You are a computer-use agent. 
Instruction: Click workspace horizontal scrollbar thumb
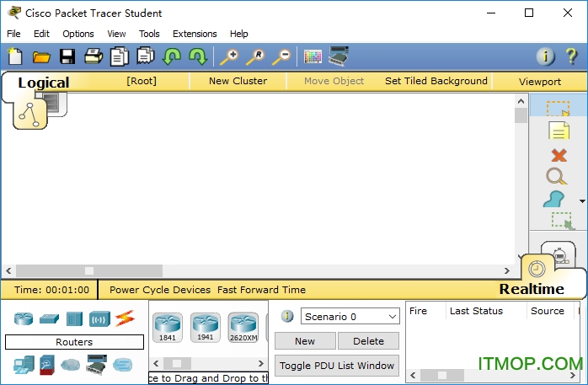89,270
